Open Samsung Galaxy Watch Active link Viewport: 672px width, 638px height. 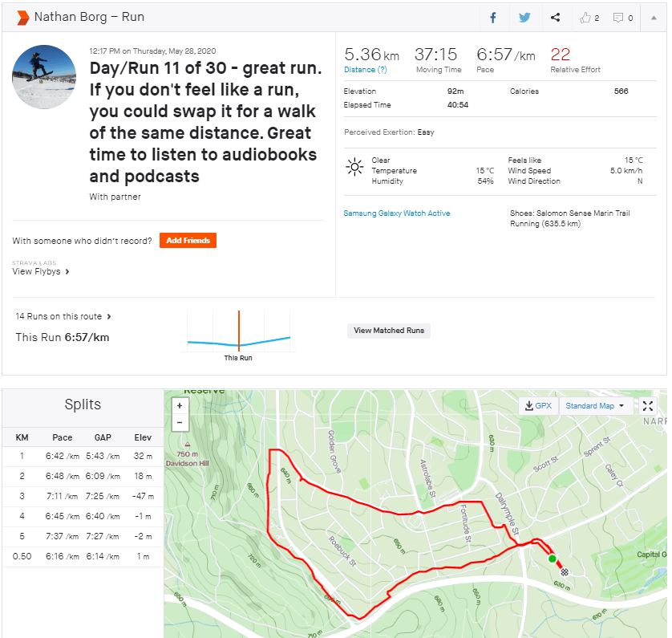(396, 213)
